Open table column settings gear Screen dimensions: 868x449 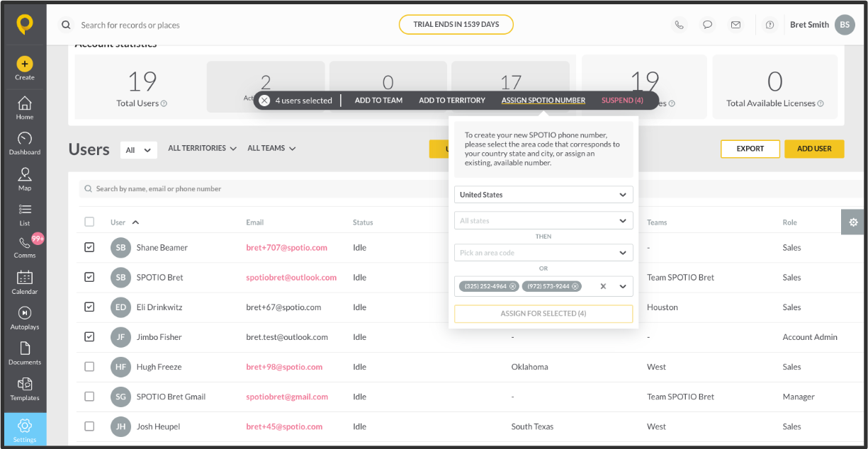[853, 222]
